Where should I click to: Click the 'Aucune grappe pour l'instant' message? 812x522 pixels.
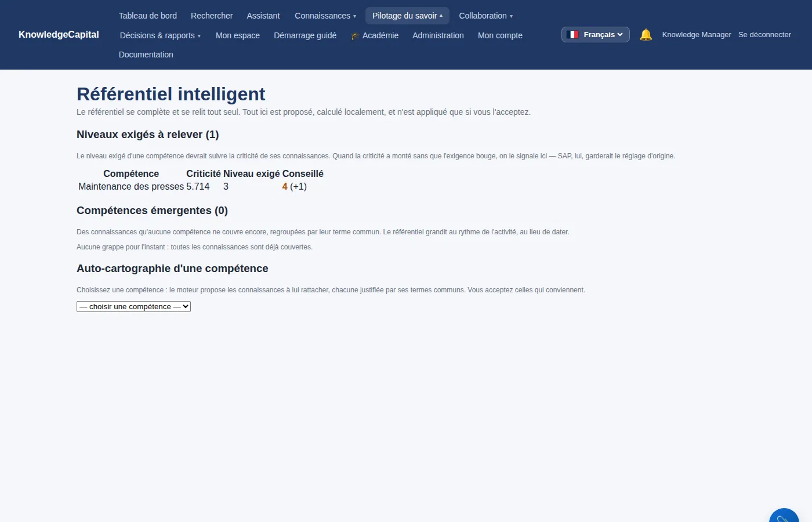(x=194, y=247)
